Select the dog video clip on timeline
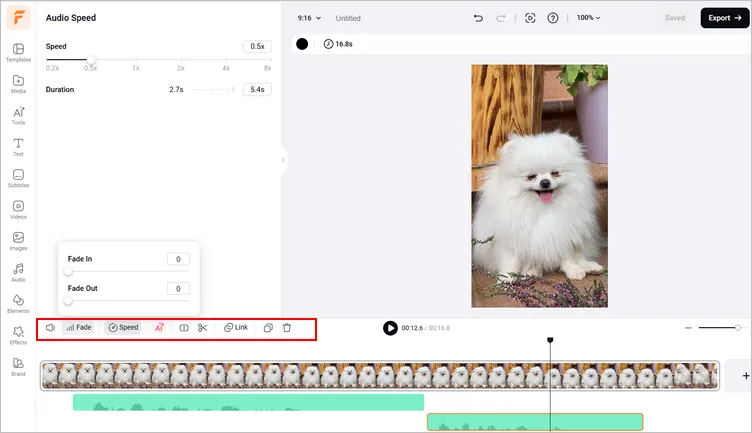 (x=380, y=375)
